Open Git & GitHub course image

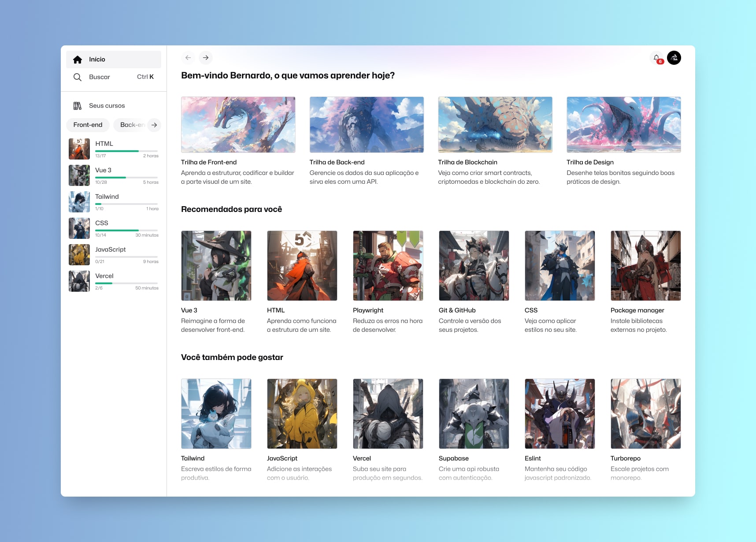[474, 266]
